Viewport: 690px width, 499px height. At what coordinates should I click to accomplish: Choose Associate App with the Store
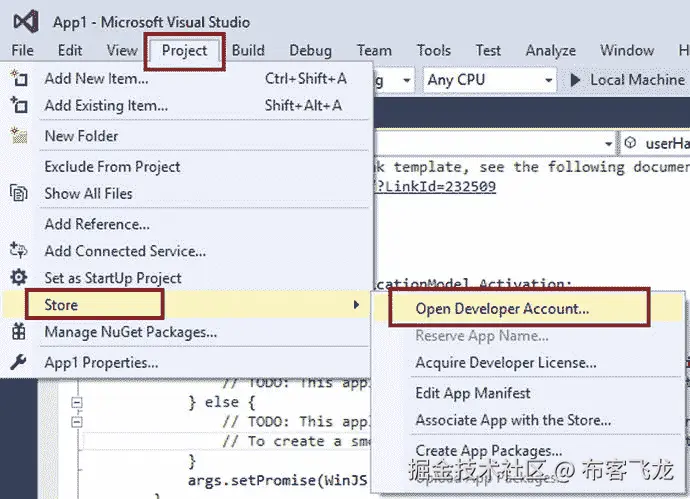click(x=528, y=420)
